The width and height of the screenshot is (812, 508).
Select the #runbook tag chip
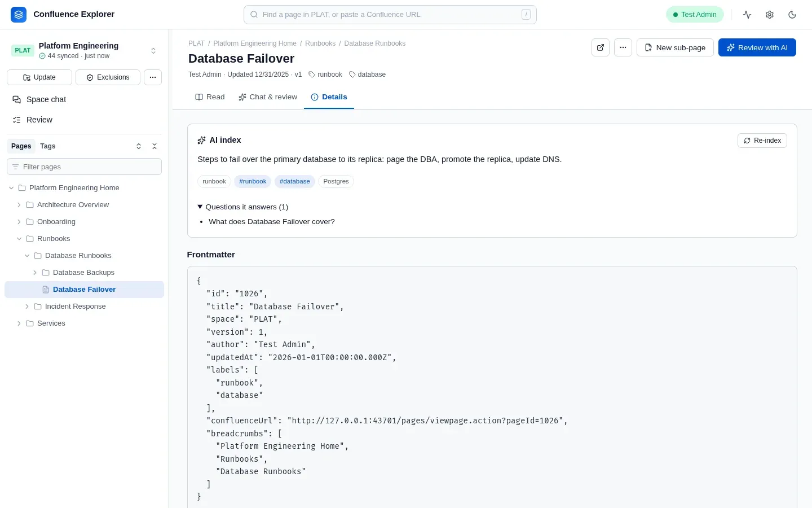[253, 181]
